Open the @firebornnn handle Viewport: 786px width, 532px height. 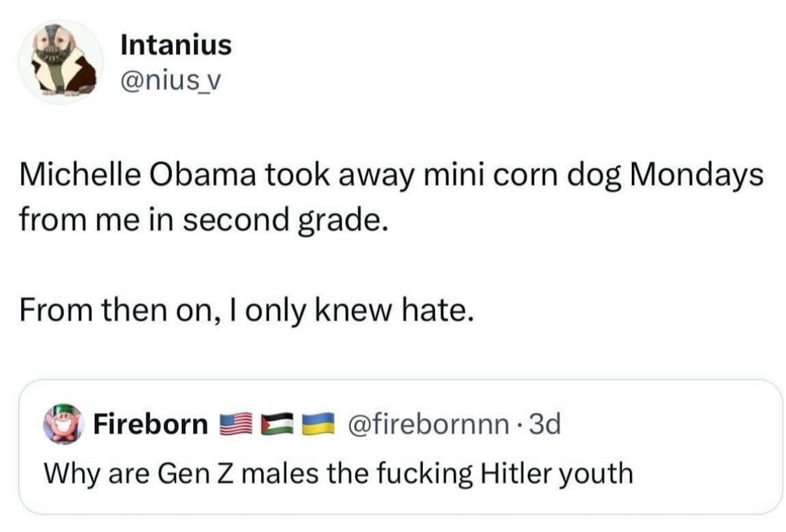click(x=428, y=424)
